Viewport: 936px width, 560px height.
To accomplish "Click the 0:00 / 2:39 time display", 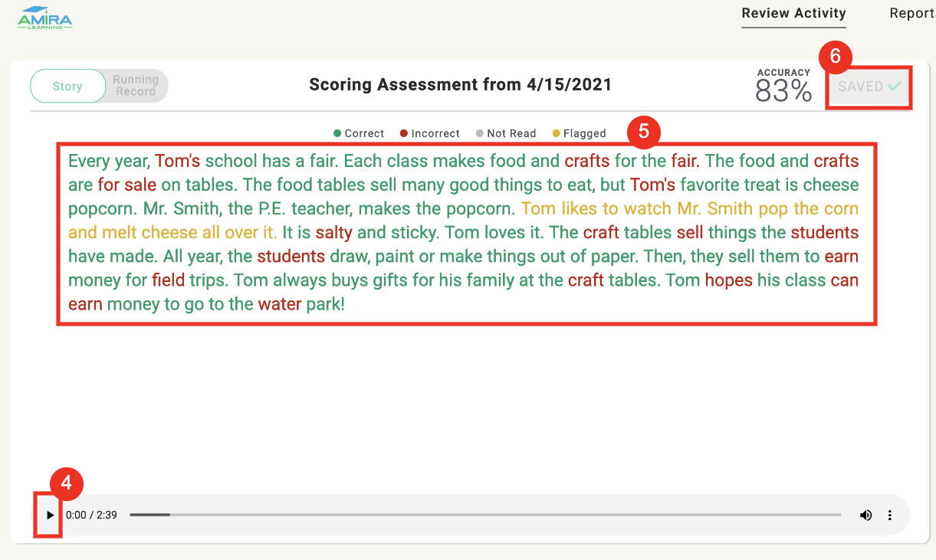I will [91, 515].
